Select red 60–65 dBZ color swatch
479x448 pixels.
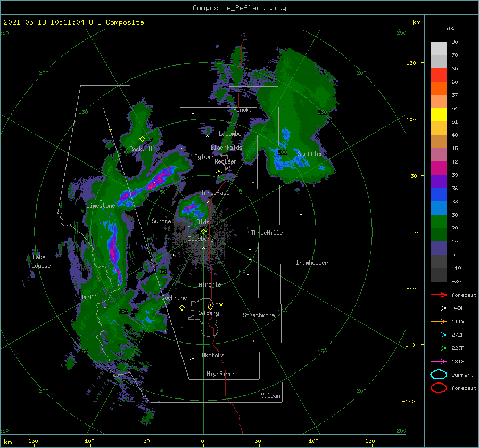[439, 75]
